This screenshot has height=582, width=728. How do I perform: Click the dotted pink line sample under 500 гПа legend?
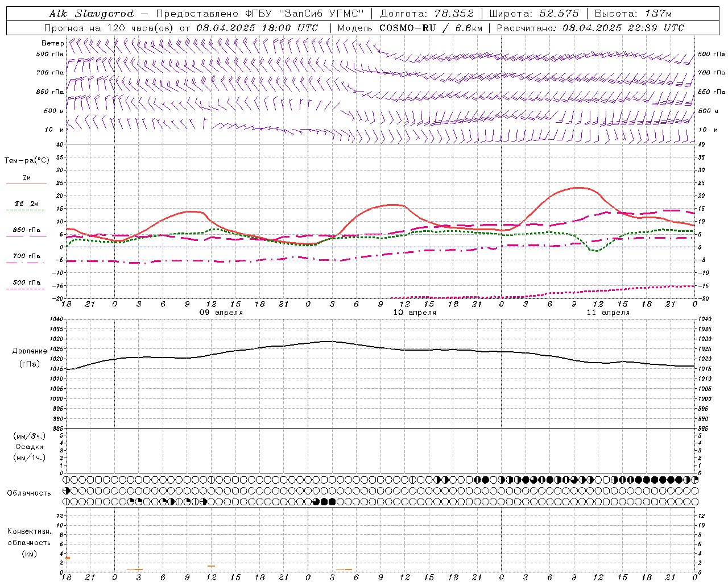(x=26, y=289)
